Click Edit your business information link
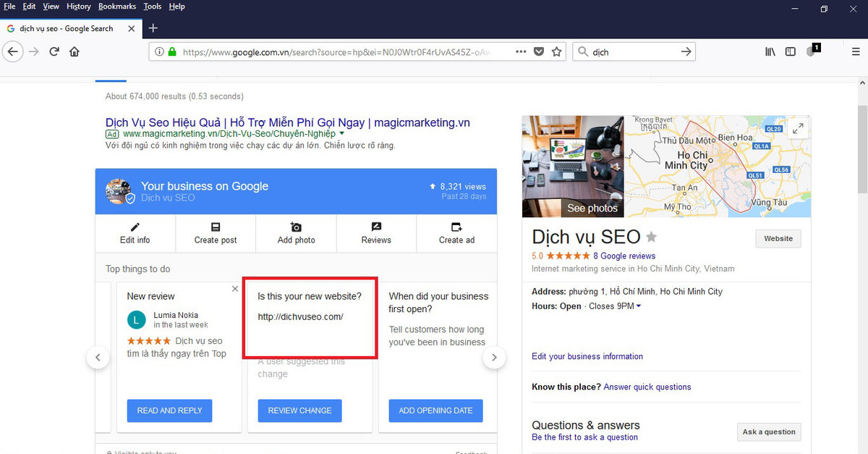The height and width of the screenshot is (454, 868). tap(587, 356)
